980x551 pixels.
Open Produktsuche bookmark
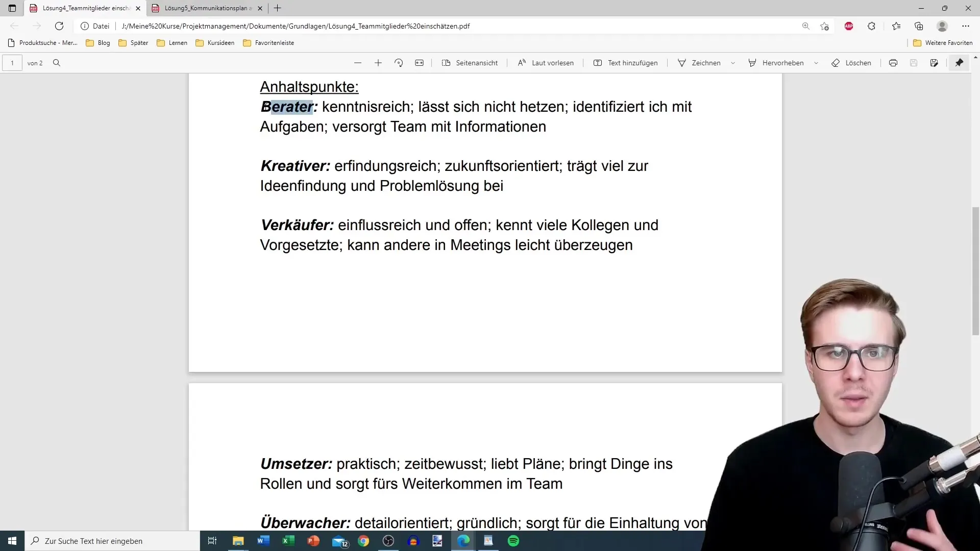pyautogui.click(x=43, y=43)
